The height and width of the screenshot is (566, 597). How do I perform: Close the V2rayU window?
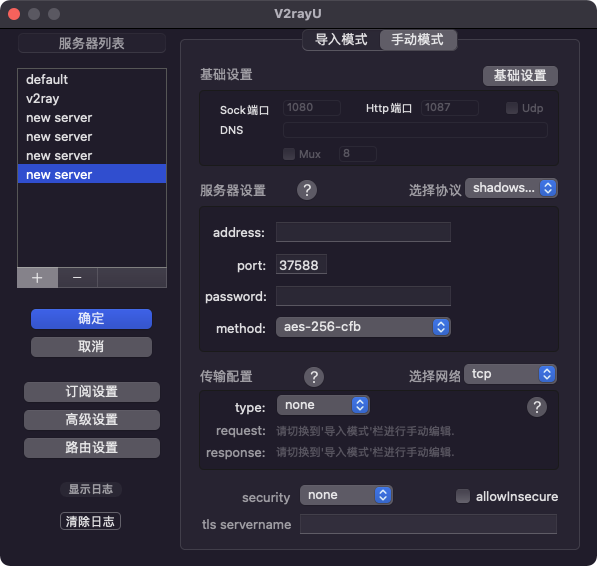click(14, 14)
